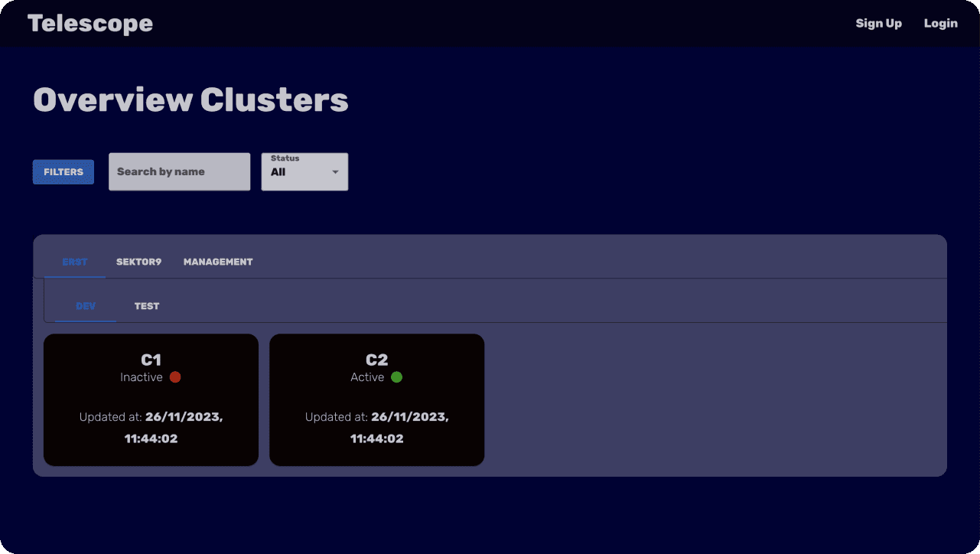The height and width of the screenshot is (554, 980).
Task: Click the Telescope logo text
Action: pyautogui.click(x=90, y=24)
